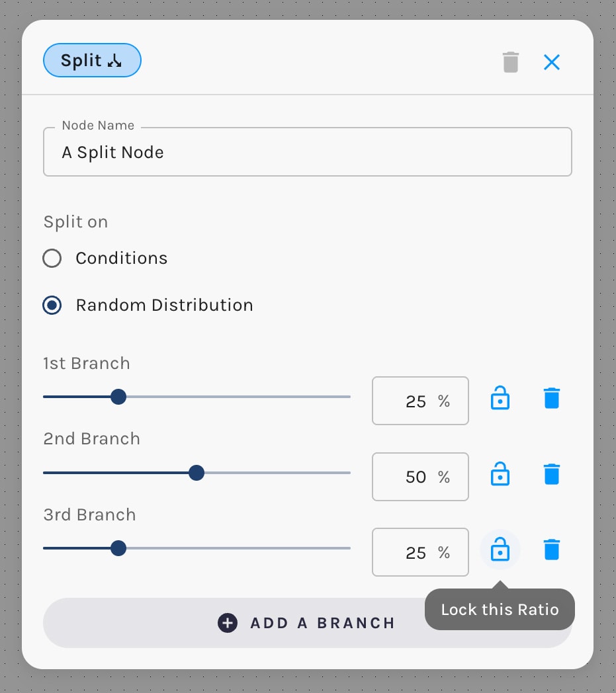Viewport: 616px width, 693px height.
Task: Select the Conditions radio button
Action: tap(52, 258)
